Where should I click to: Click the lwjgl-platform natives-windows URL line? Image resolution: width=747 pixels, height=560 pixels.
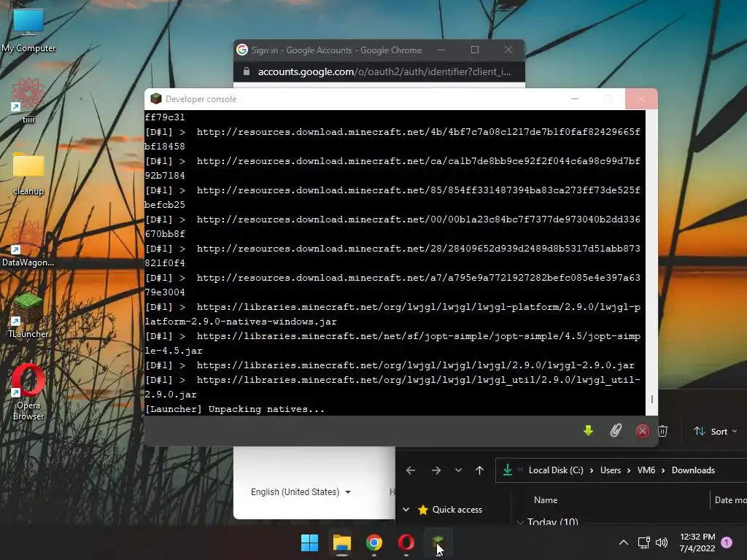[392, 314]
